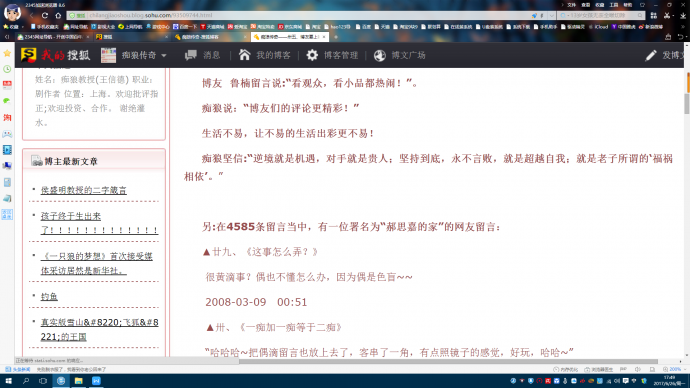
Task: Click iCloud bookmark
Action: (x=598, y=27)
